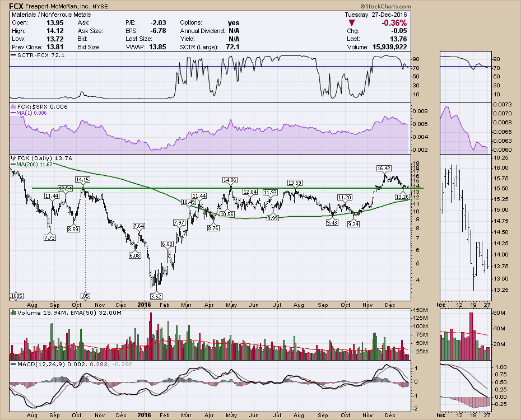This screenshot has width=521, height=420.
Task: Select the FCX ticker symbol in header
Action: coord(16,6)
